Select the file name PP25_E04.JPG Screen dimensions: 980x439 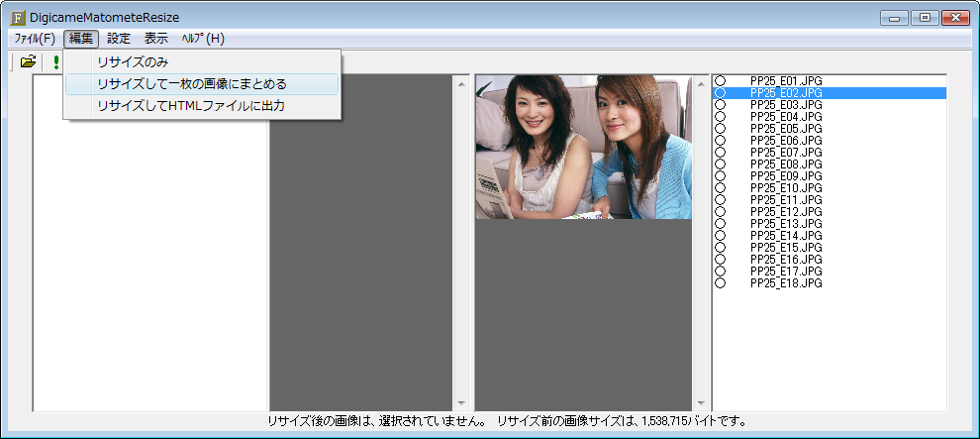786,116
